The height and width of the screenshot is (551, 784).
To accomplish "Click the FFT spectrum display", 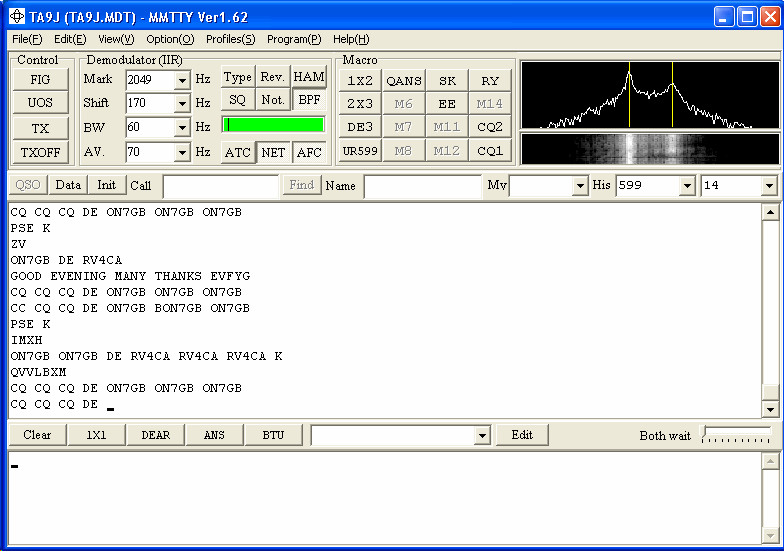I will coord(650,95).
